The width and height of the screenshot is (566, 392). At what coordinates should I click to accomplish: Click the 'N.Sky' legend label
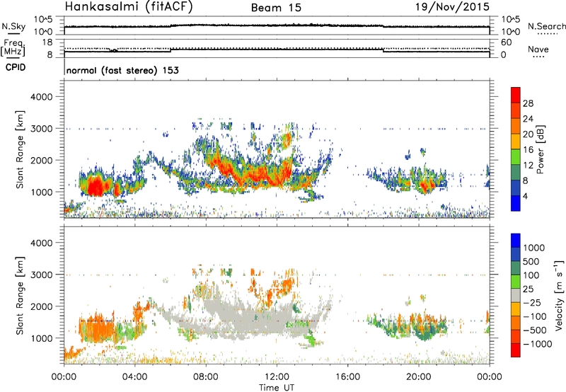pyautogui.click(x=13, y=26)
